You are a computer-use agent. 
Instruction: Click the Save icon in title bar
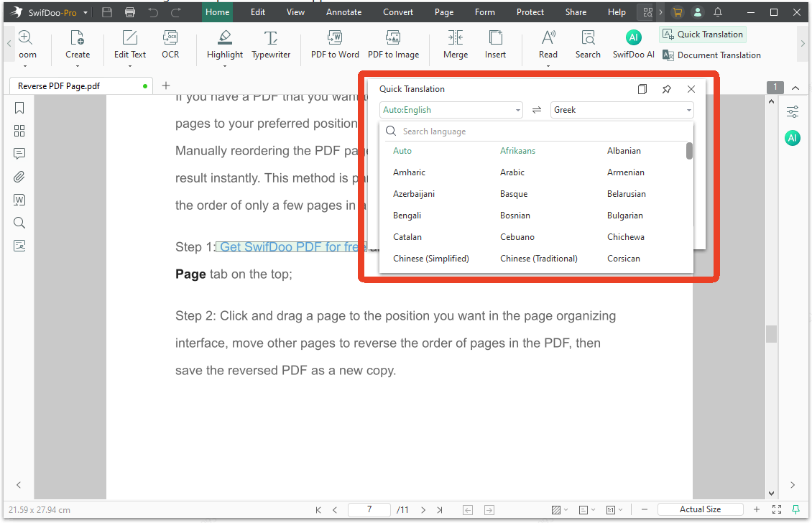coord(107,12)
